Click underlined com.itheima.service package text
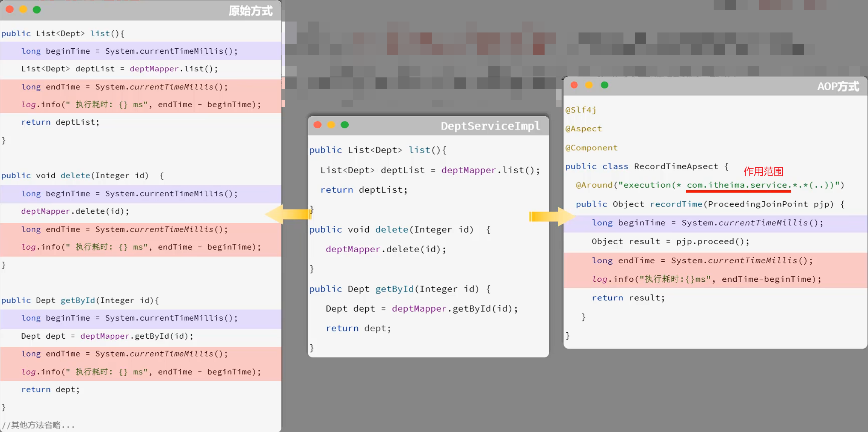Image resolution: width=868 pixels, height=432 pixels. (738, 185)
